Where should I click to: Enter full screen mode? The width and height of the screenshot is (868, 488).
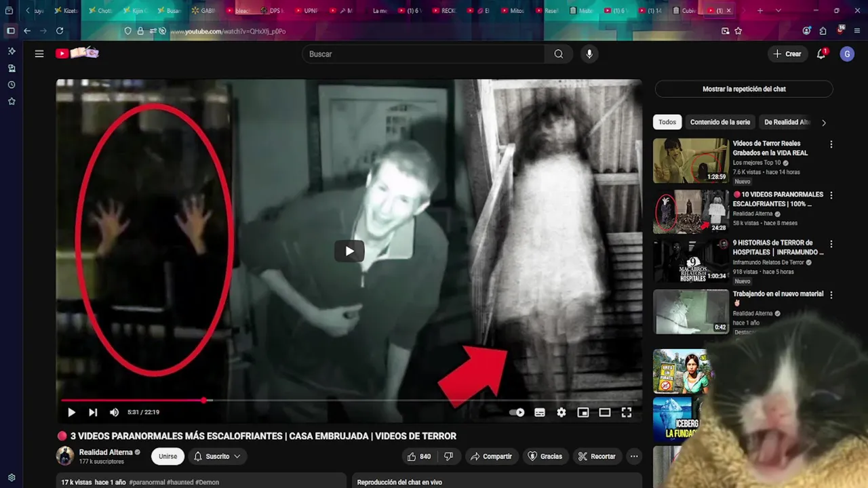coord(627,412)
